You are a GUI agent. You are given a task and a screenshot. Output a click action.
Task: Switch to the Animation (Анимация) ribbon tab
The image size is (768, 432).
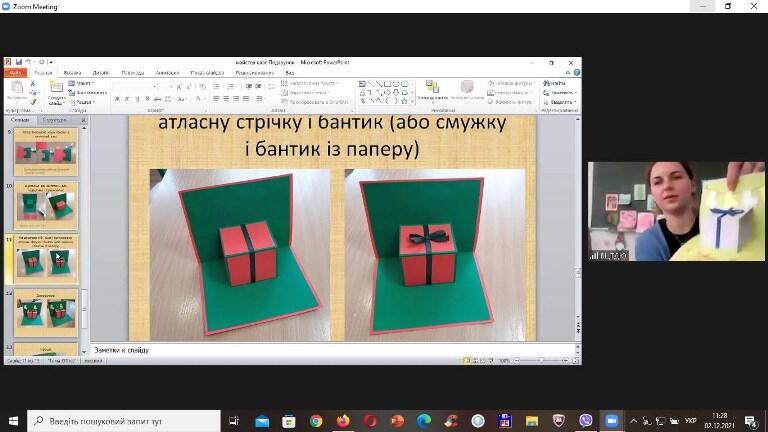tap(167, 72)
